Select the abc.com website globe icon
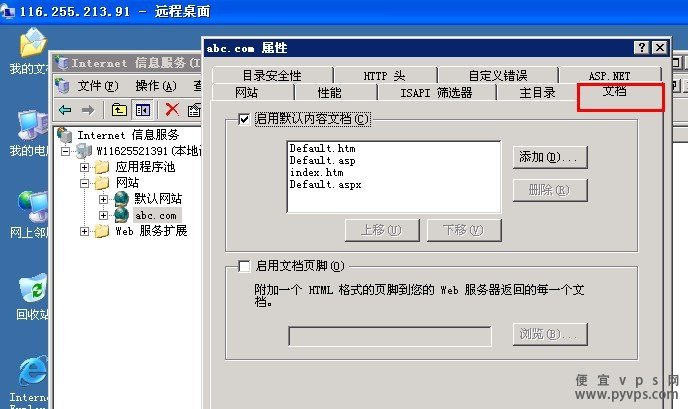This screenshot has height=409, width=688. pyautogui.click(x=122, y=215)
